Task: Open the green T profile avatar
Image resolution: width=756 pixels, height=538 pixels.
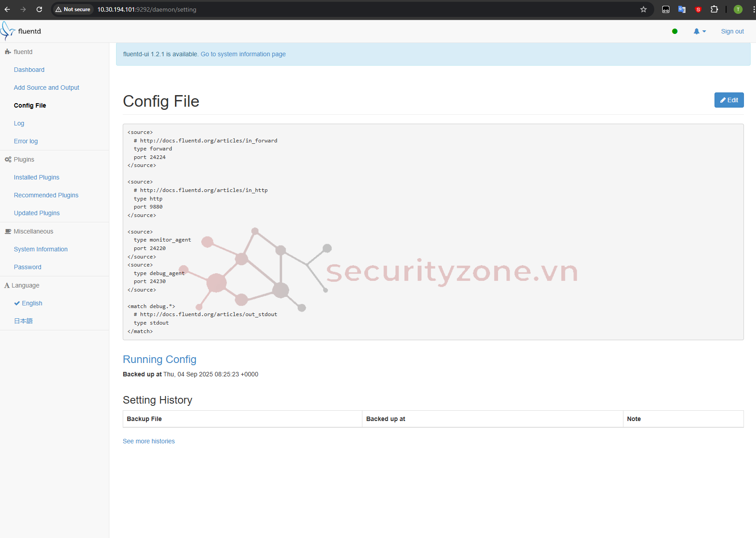Action: pos(738,9)
